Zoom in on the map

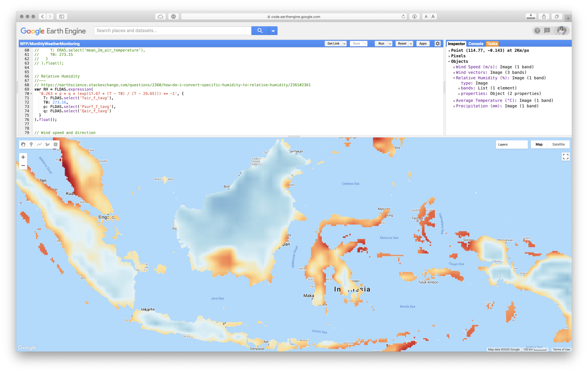23,157
